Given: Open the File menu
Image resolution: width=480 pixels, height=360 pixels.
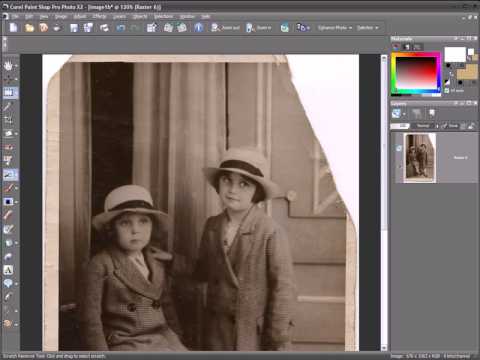Looking at the screenshot, I should point(15,16).
